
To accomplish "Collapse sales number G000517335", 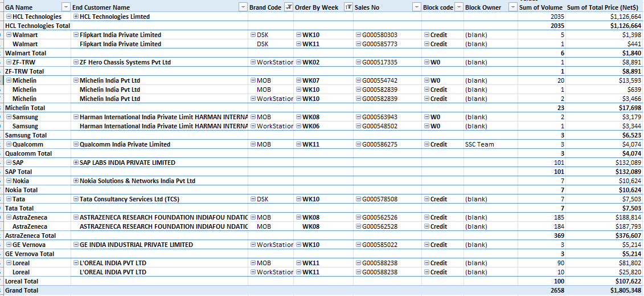I will click(x=358, y=62).
